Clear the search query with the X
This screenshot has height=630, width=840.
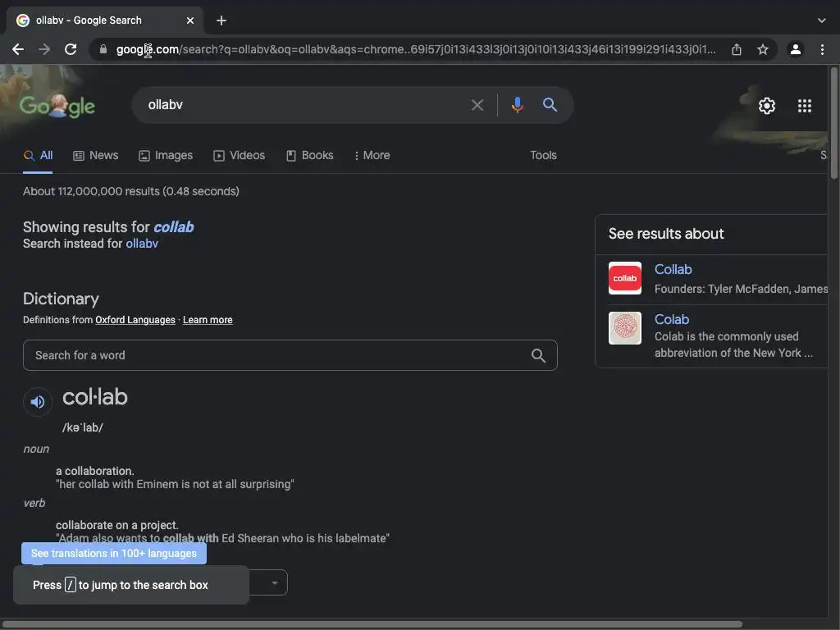point(477,105)
